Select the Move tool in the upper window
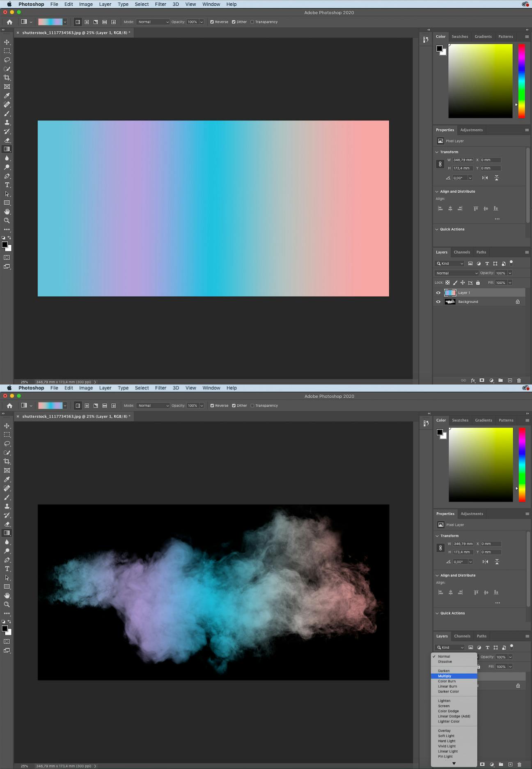Image resolution: width=532 pixels, height=769 pixels. point(7,42)
